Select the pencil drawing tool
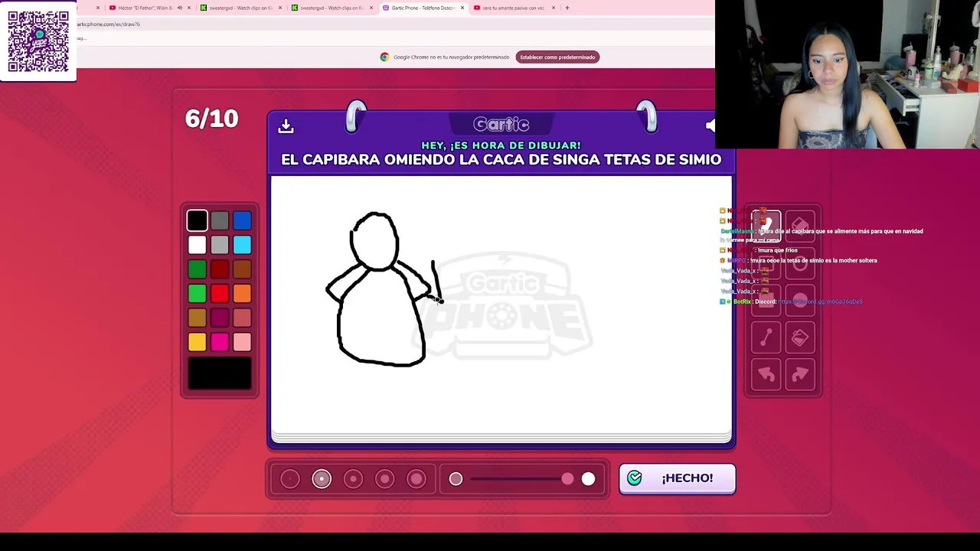Screen dimensions: 980x551 point(766,227)
